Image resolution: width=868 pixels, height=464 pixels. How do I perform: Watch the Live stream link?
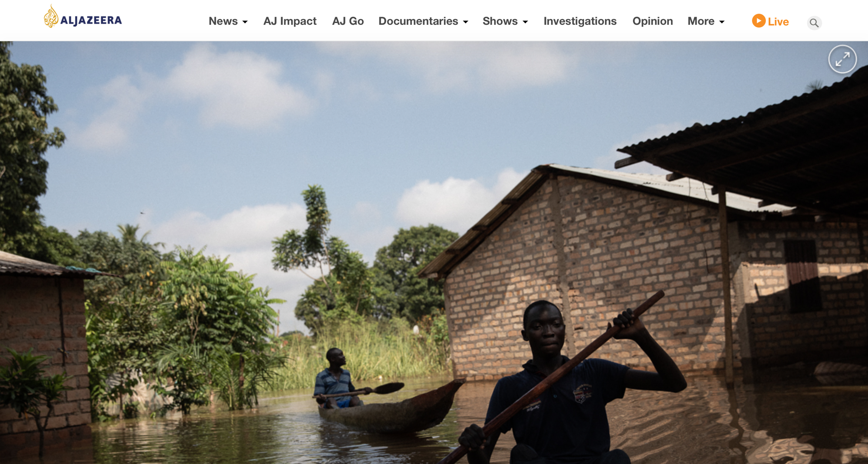[770, 21]
